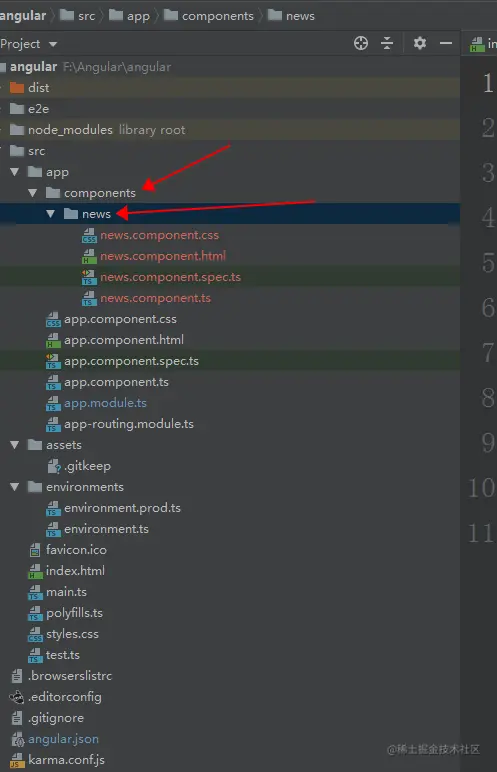The height and width of the screenshot is (772, 497).
Task: Click the app.component.html file icon
Action: pyautogui.click(x=53, y=340)
